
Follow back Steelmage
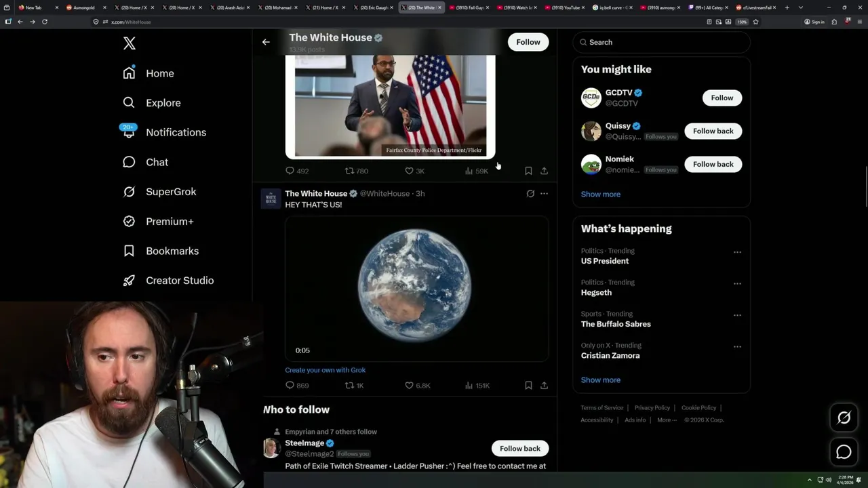519,449
